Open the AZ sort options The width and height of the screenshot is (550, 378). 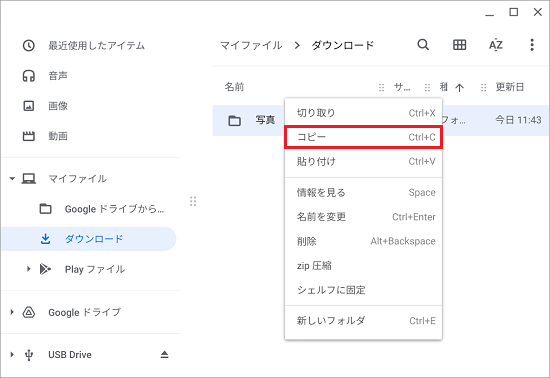(x=496, y=45)
